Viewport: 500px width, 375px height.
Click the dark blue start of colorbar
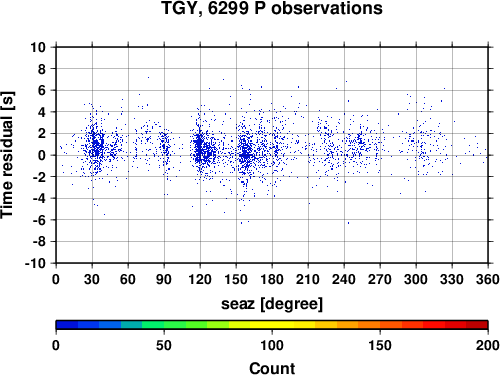coord(67,325)
